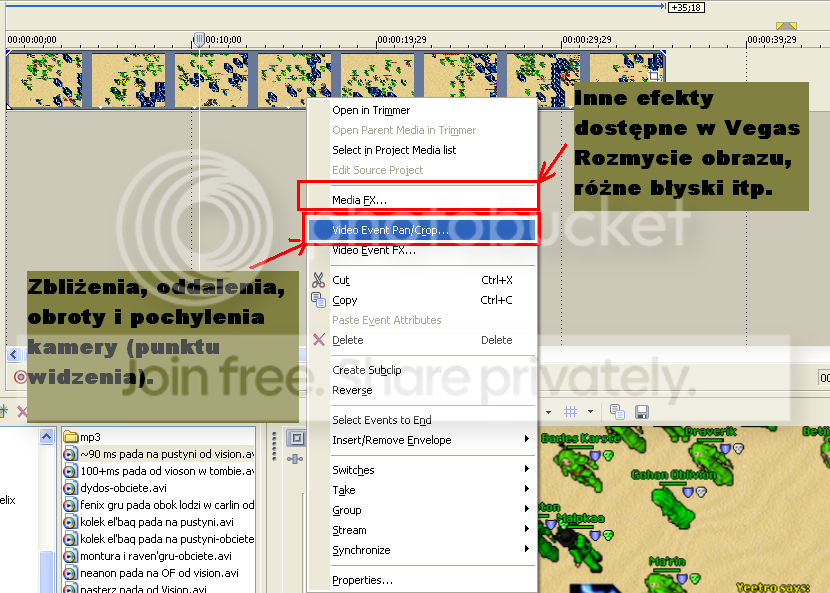The image size is (830, 593).
Task: Open the mp3 folder
Action: (x=82, y=437)
